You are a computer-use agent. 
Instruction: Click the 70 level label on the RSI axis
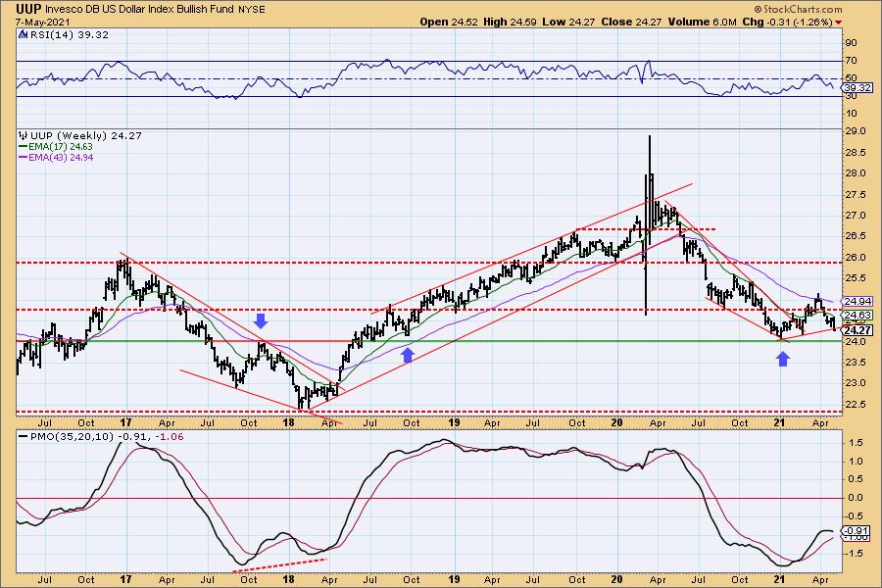coord(851,60)
